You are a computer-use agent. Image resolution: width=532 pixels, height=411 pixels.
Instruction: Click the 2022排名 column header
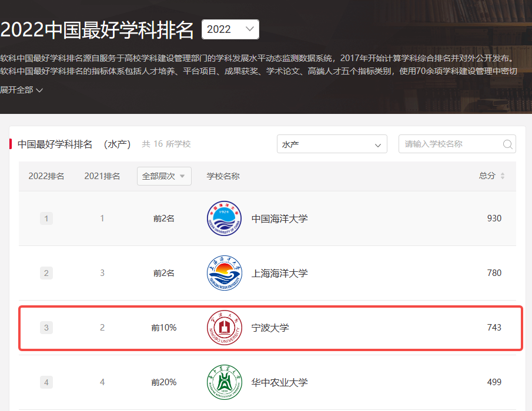[x=46, y=176]
